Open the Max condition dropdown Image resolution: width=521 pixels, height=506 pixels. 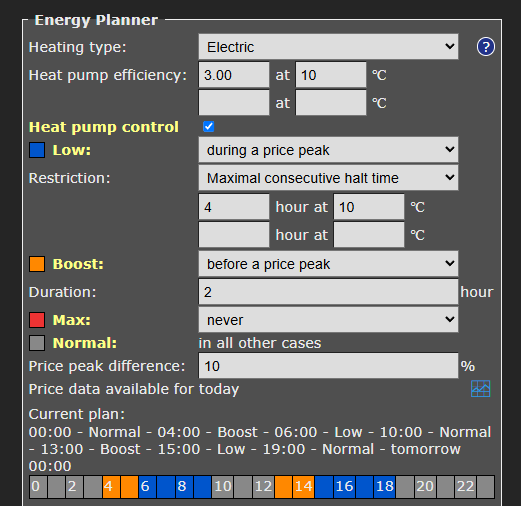(328, 320)
